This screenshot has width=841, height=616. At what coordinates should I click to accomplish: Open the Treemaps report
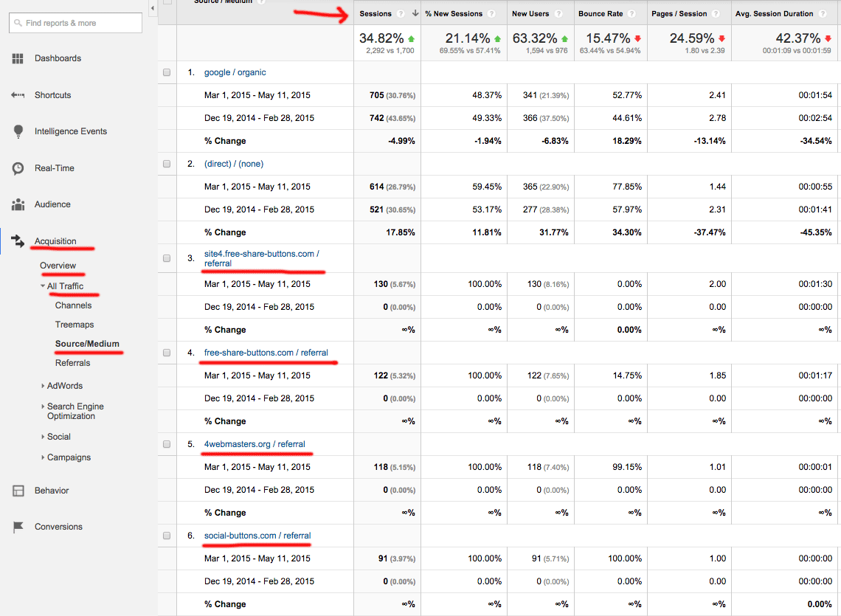coord(75,325)
